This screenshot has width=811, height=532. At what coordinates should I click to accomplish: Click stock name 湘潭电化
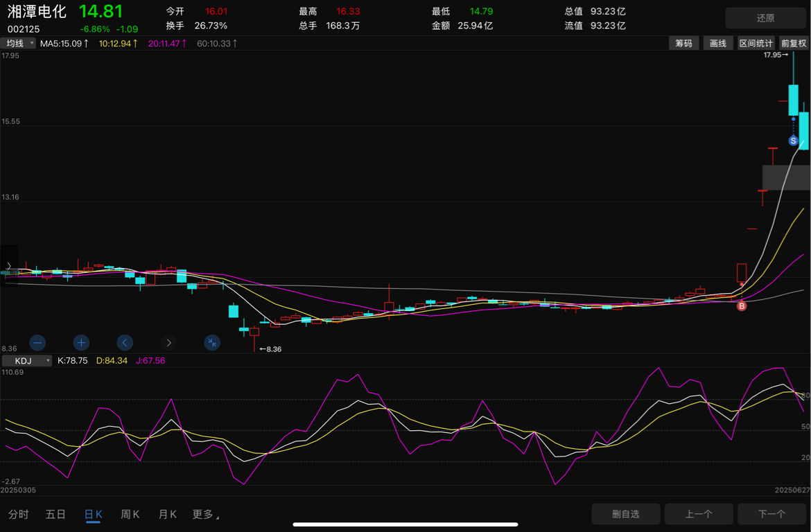click(x=37, y=11)
